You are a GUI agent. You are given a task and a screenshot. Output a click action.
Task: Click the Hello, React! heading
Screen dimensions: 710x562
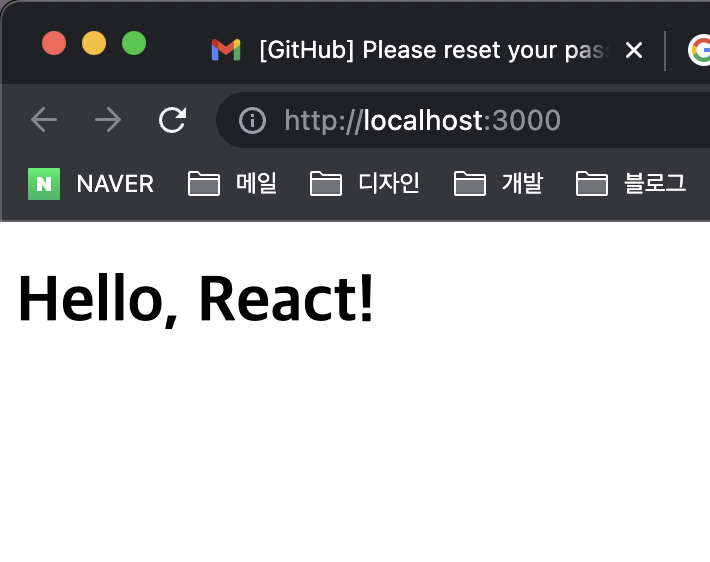[196, 299]
